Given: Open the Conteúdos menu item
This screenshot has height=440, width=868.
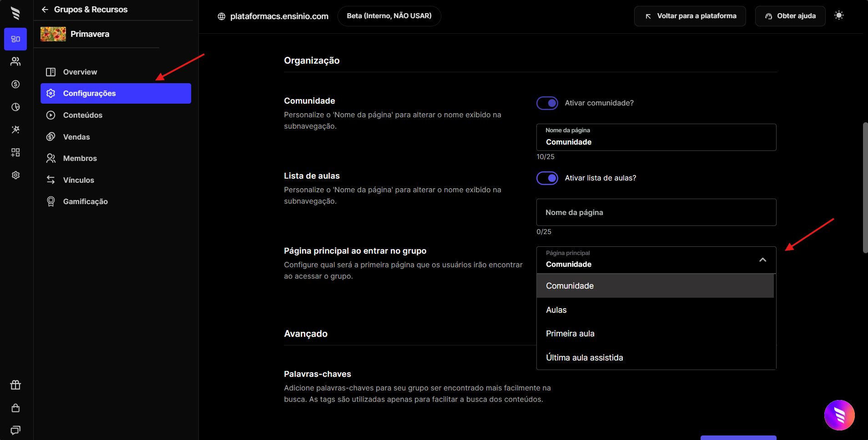Looking at the screenshot, I should (83, 115).
